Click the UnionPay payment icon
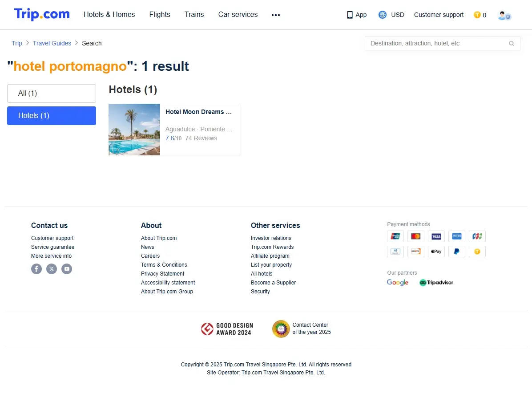 coord(395,236)
